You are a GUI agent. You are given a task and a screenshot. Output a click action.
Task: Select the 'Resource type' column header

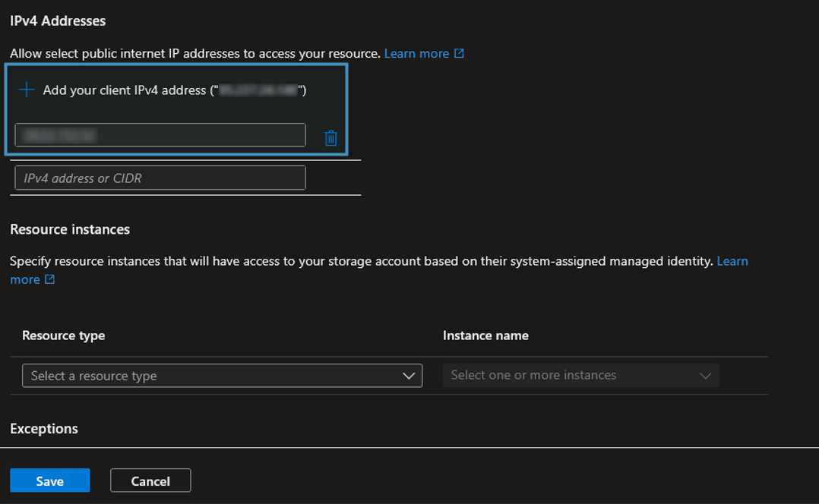[64, 335]
